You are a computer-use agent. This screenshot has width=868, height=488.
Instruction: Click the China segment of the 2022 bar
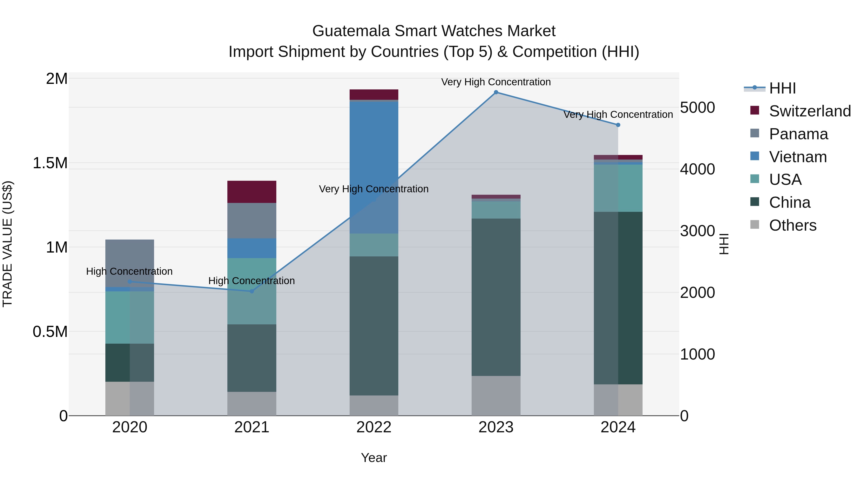(374, 326)
